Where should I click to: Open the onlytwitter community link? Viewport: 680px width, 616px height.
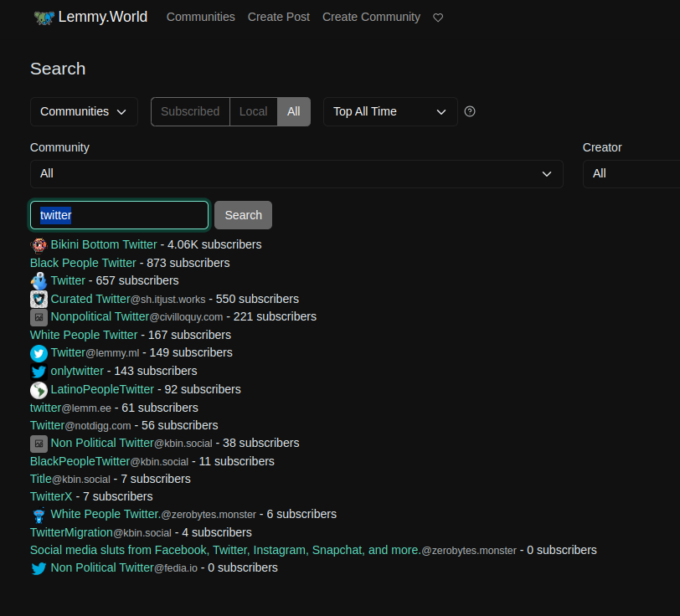77,371
